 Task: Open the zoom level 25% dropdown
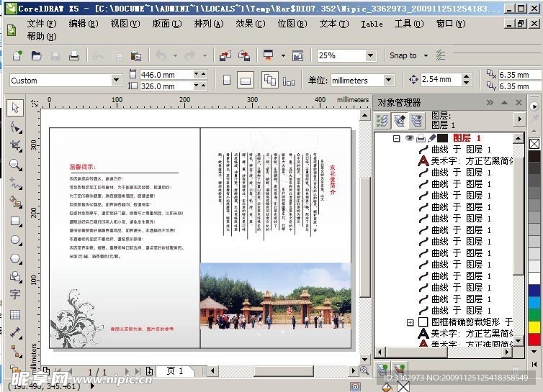point(370,55)
